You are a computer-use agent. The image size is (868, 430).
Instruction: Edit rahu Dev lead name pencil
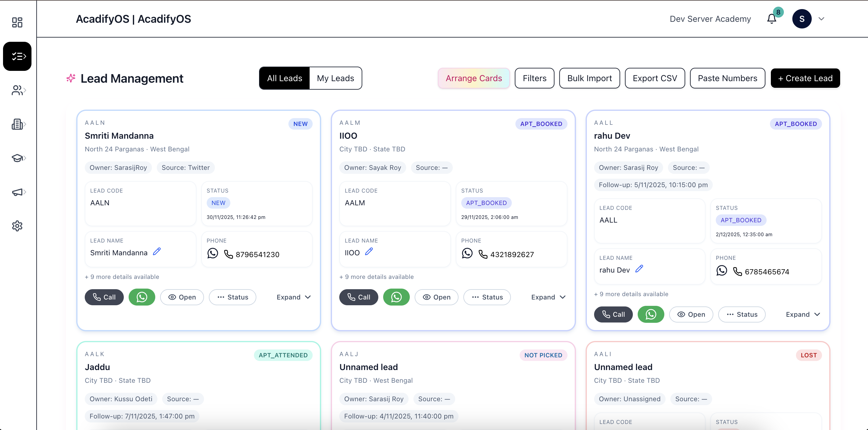point(639,269)
